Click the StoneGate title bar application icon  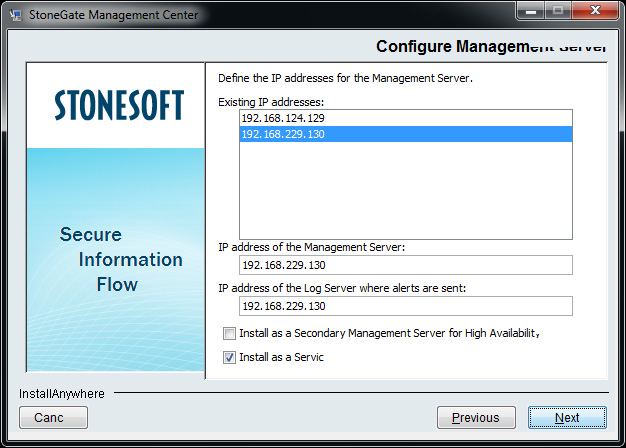point(15,14)
